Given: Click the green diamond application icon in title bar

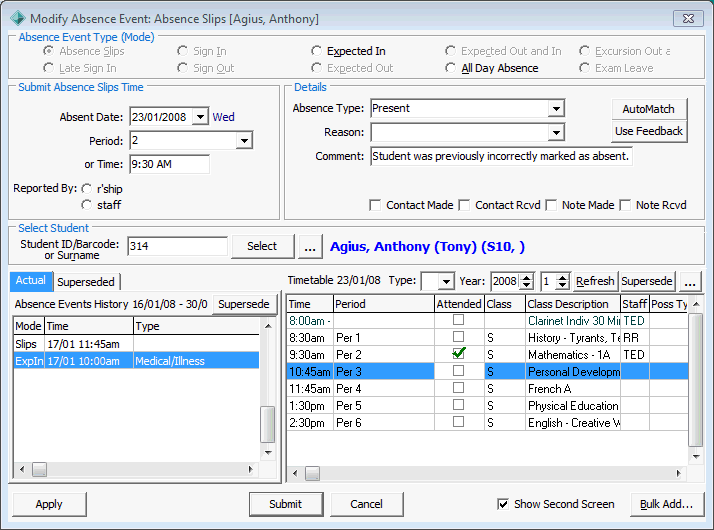Looking at the screenshot, I should (18, 18).
